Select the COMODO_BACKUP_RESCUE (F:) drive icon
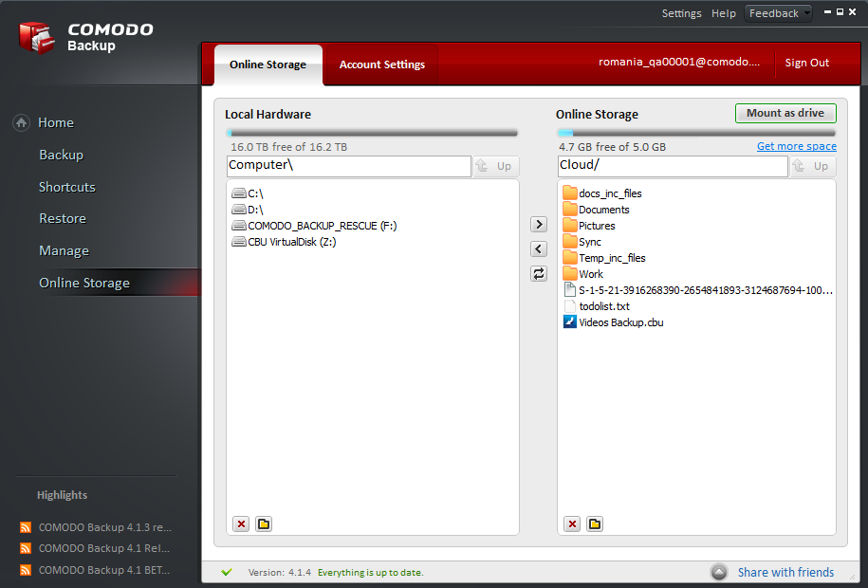Viewport: 868px width, 588px height. point(239,226)
